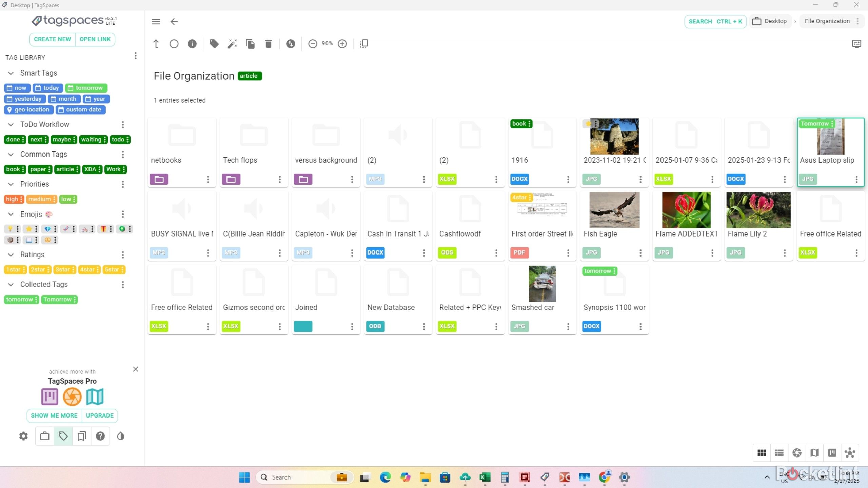Screen dimensions: 868x488
Task: Toggle the Emojis tag group
Action: pos(11,214)
